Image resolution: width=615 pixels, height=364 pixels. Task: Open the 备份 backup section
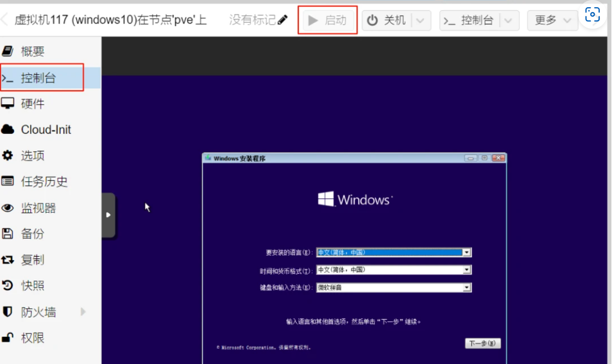(49, 234)
